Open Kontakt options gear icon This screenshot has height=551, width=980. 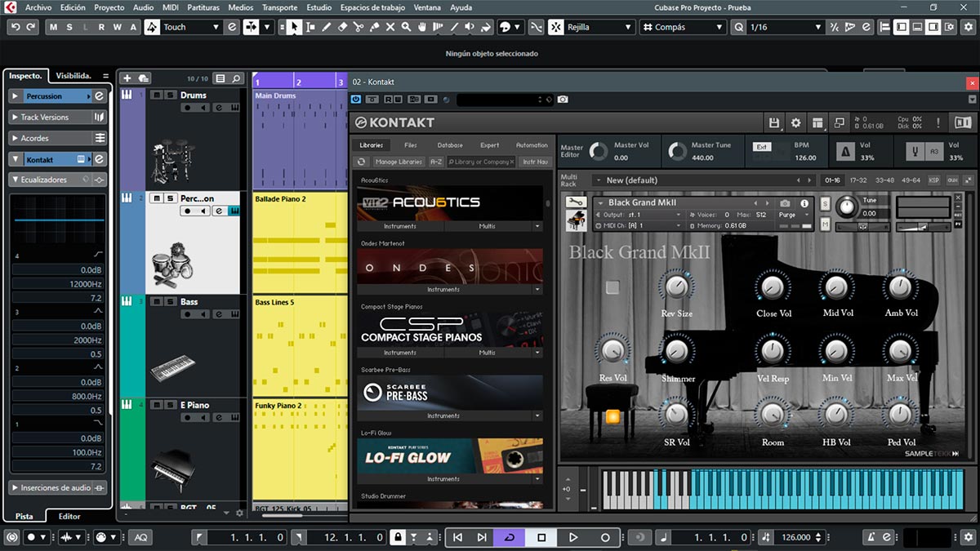[x=796, y=123]
